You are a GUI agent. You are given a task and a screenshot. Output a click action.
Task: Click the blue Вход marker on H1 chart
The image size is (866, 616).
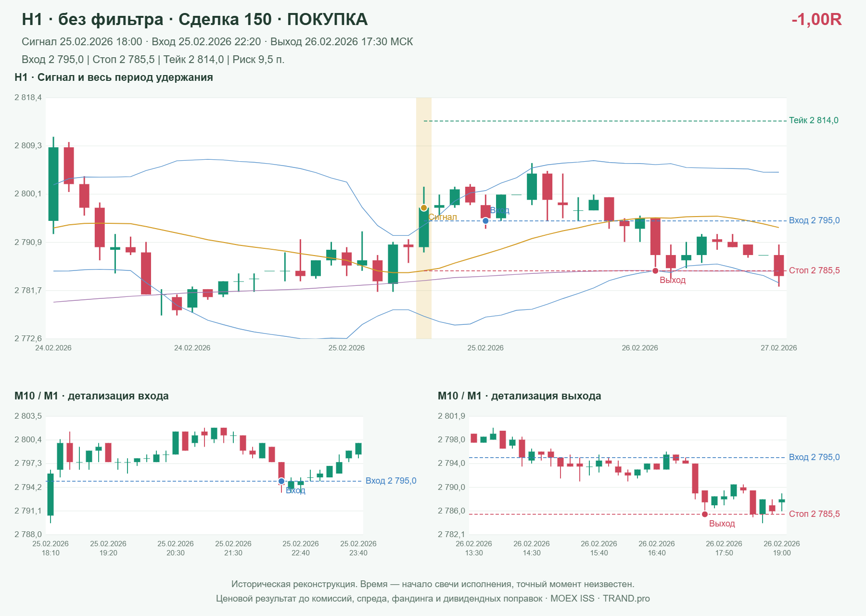pyautogui.click(x=485, y=221)
